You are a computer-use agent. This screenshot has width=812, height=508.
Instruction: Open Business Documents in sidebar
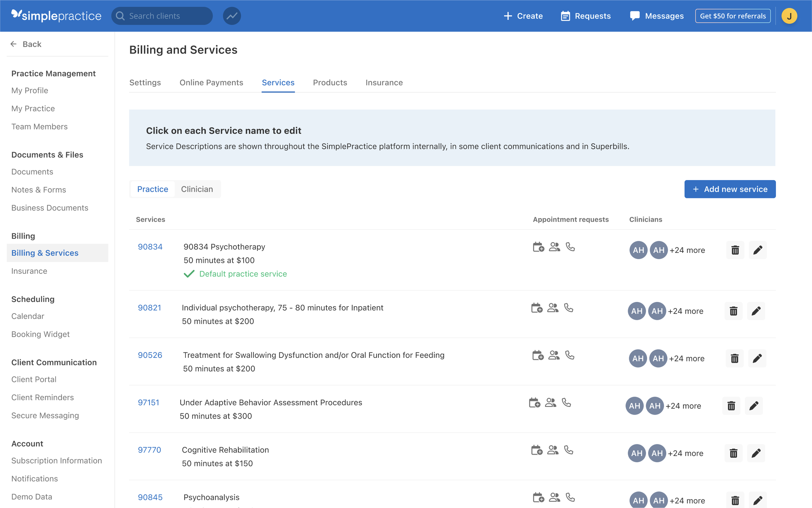[x=50, y=208]
